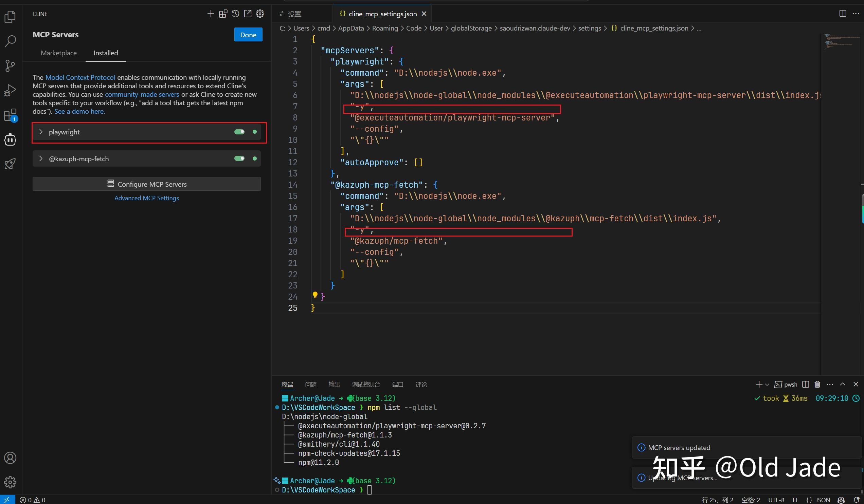Open Cline settings with the gear icon

pyautogui.click(x=260, y=14)
